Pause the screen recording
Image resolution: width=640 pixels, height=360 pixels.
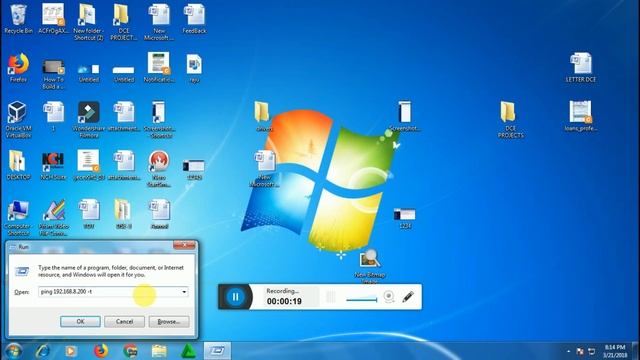click(x=236, y=297)
